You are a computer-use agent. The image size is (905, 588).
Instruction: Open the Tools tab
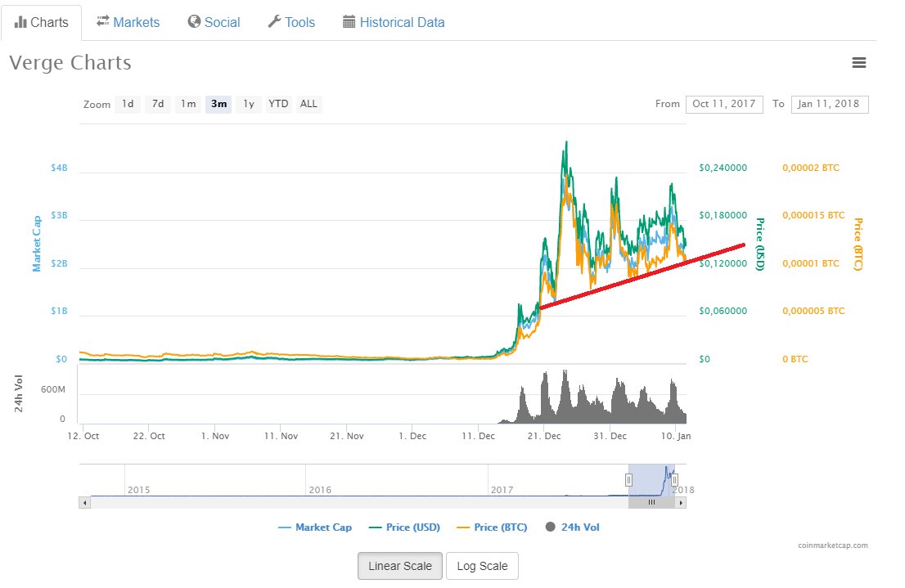coord(291,23)
